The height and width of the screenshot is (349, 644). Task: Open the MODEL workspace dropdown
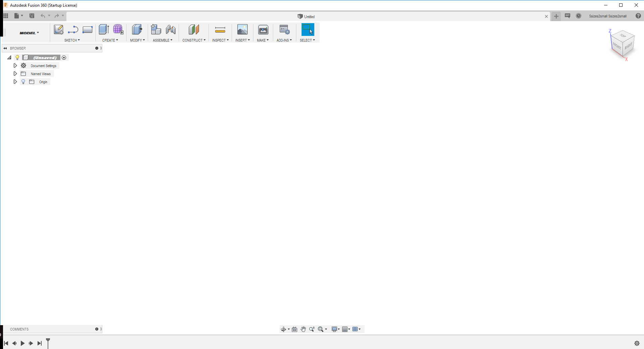click(x=29, y=33)
